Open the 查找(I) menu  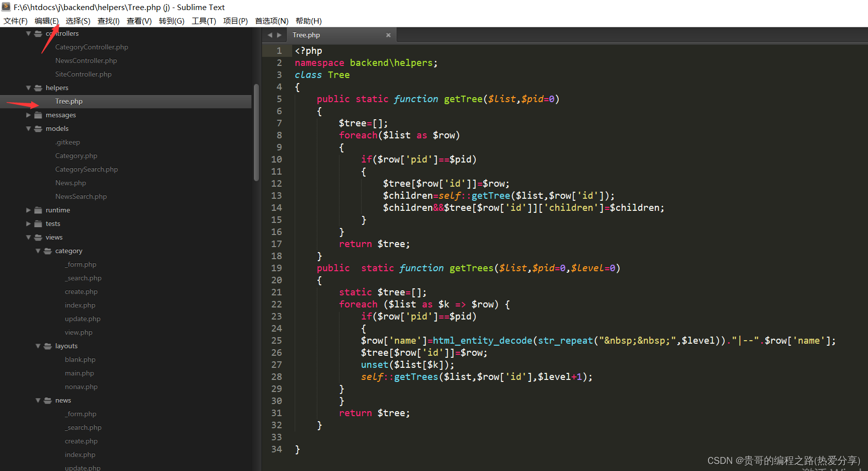click(x=109, y=21)
